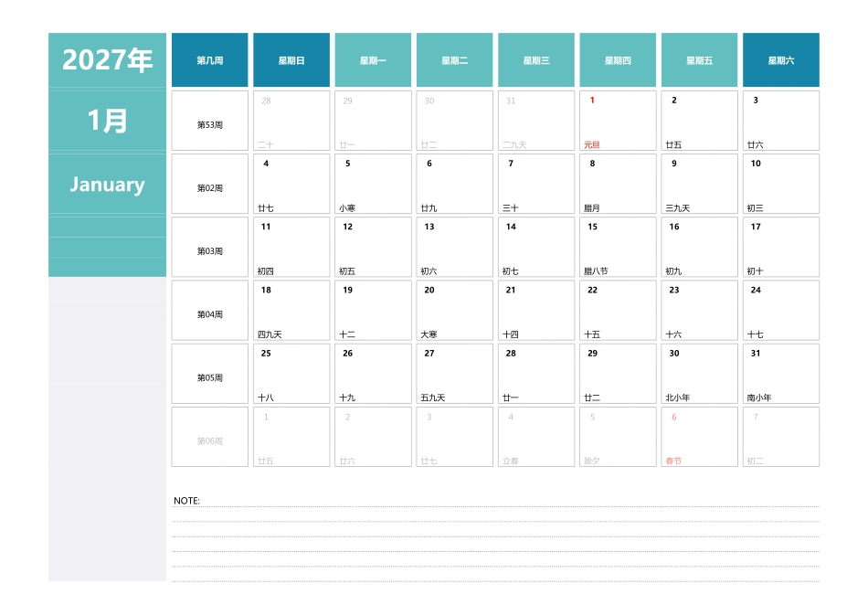This screenshot has height=615, width=868.
Task: Select the day 29 廿二 cell in week 05
Action: point(618,374)
